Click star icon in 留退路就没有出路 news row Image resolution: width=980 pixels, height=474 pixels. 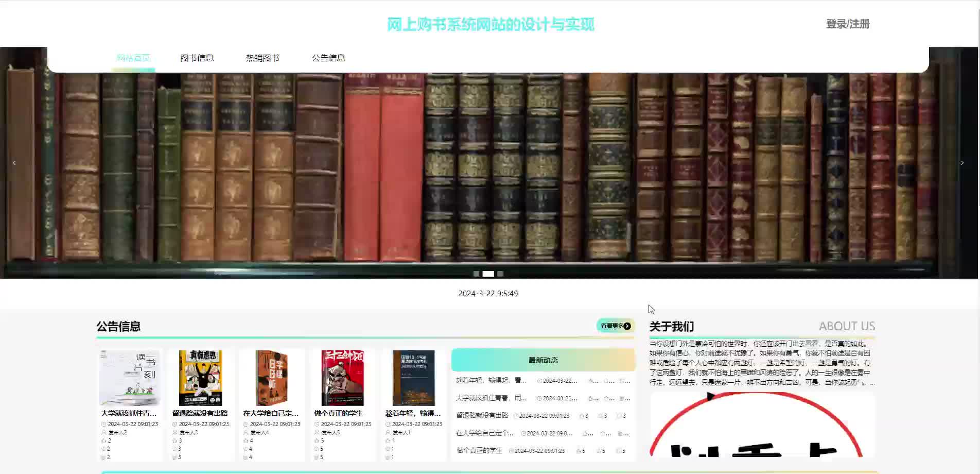[601, 416]
